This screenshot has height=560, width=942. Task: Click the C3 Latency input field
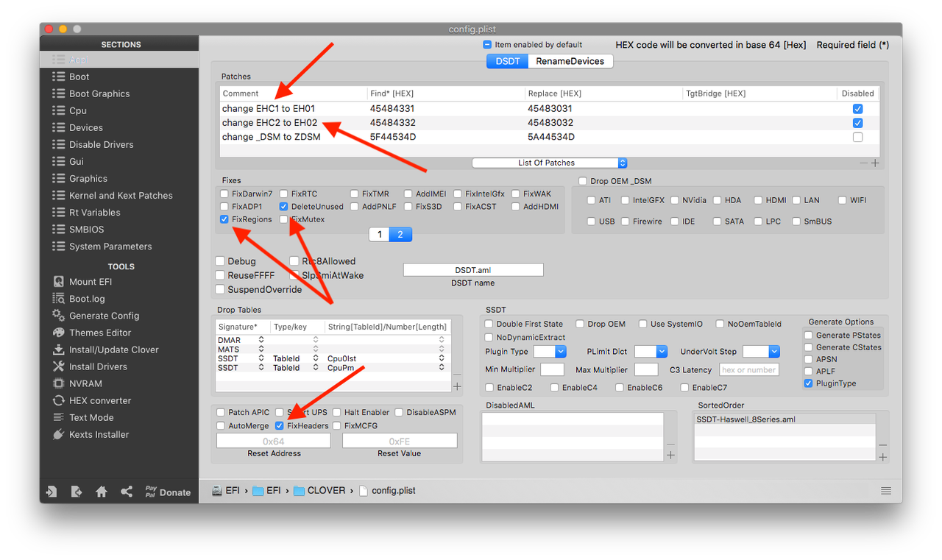[748, 369]
